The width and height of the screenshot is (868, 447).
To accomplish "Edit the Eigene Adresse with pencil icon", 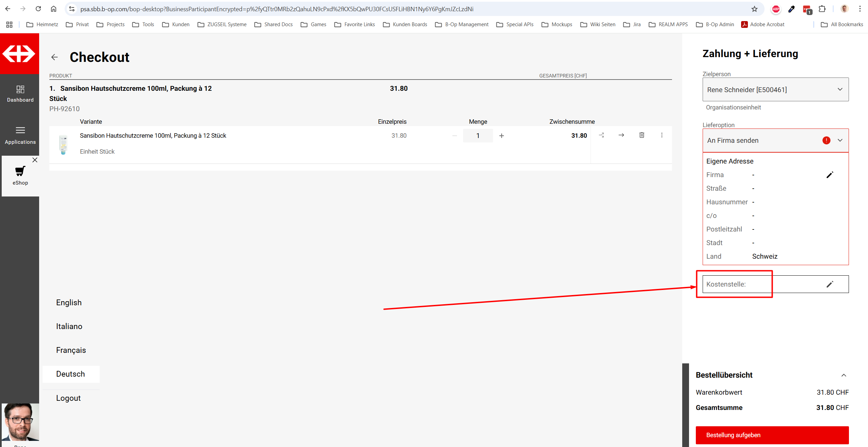I will coord(830,175).
